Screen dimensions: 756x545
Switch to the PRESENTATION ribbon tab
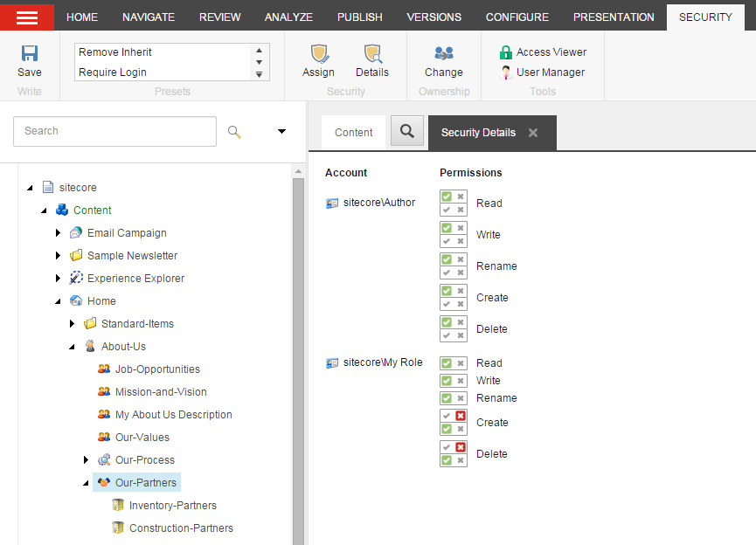pos(613,17)
